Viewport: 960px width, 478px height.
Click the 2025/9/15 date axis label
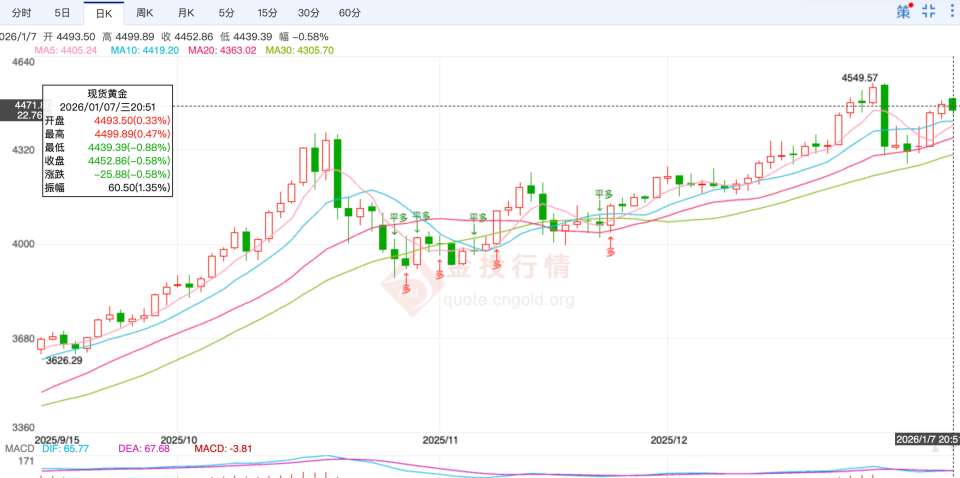point(58,439)
